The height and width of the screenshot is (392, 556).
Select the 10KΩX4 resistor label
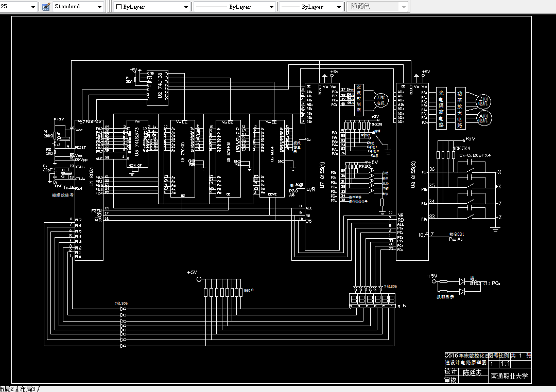click(461, 149)
